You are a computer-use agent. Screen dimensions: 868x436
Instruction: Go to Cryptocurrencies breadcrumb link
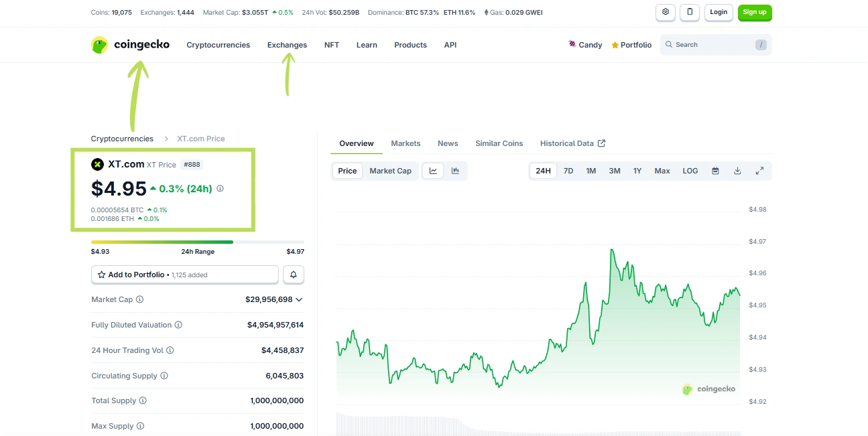pyautogui.click(x=122, y=139)
